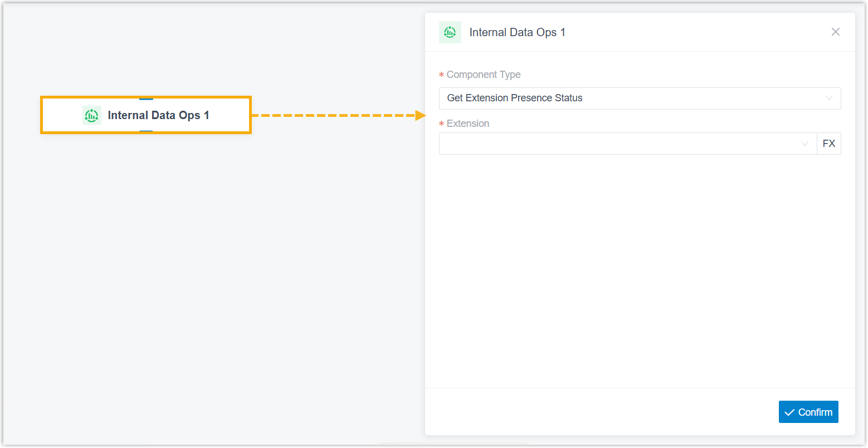Open the Extension dropdown field

628,144
